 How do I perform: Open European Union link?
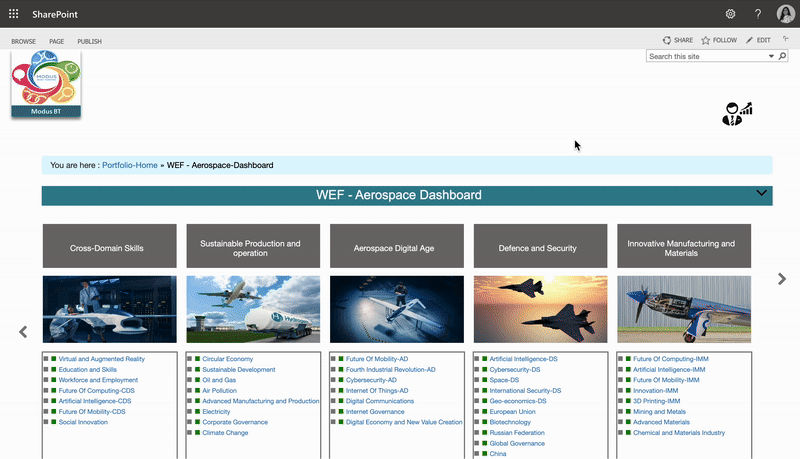coord(512,412)
